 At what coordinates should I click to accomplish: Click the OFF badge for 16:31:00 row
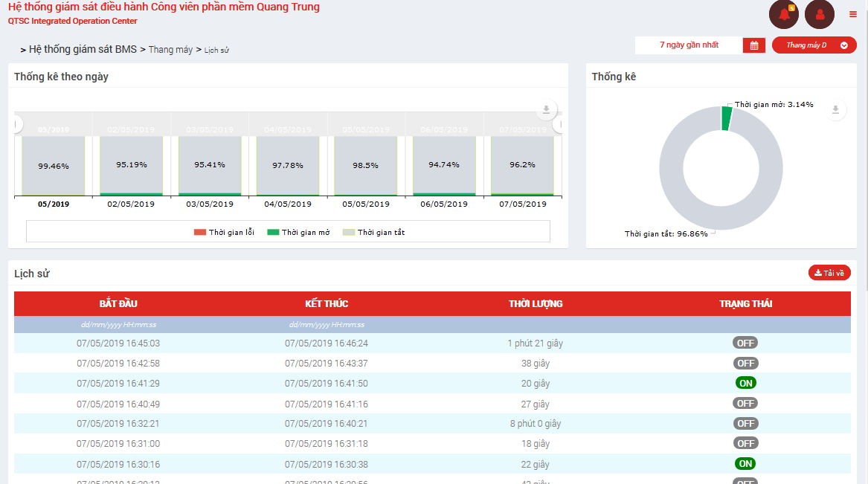point(745,444)
